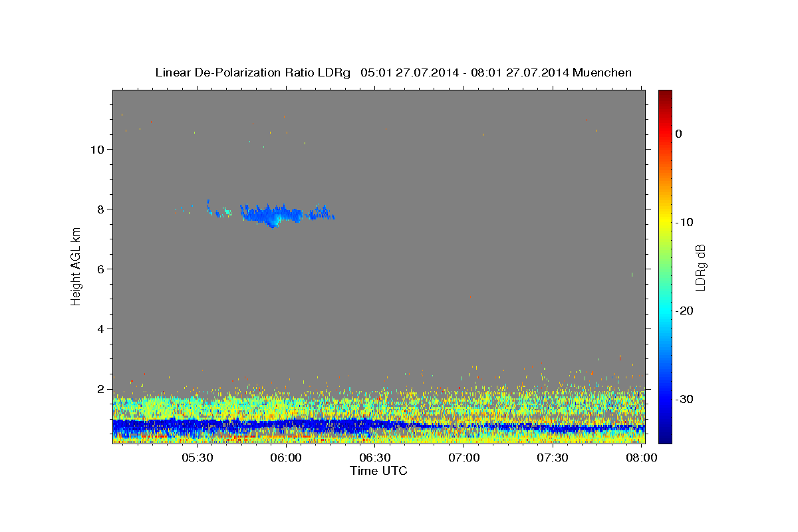Click the dark red top of the colorbar
798x532 pixels.
(x=665, y=94)
